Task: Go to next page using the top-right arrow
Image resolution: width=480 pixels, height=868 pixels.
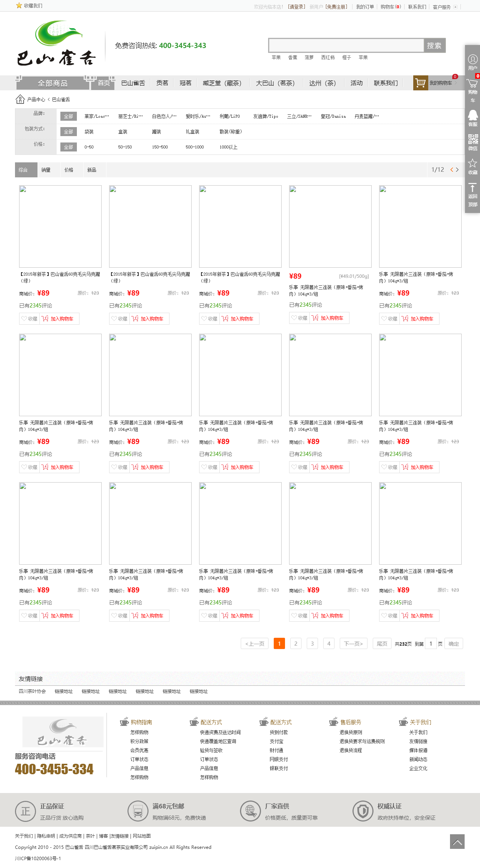Action: 457,170
